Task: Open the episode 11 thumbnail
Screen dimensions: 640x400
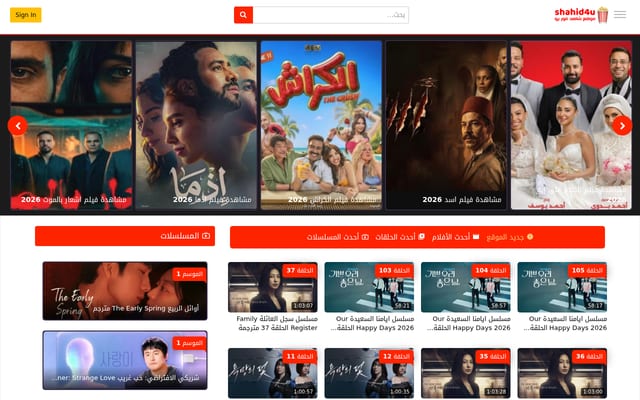Action: click(273, 373)
